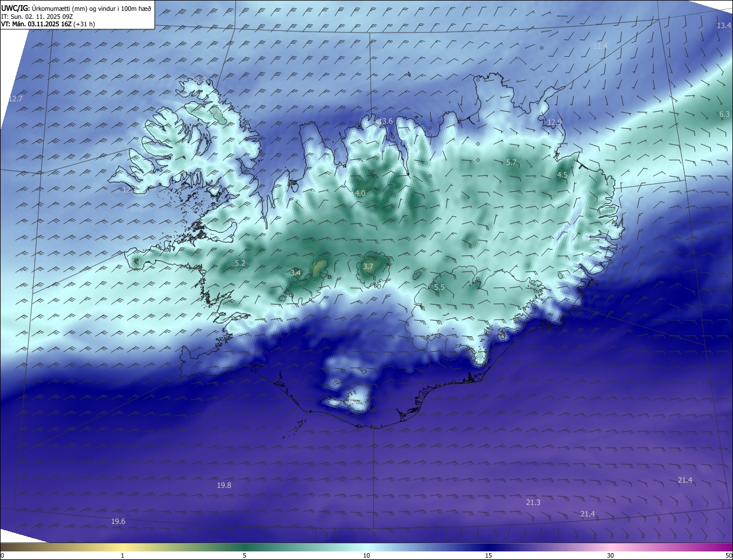Select the 12.9 value label
Viewport: 733px width, 560px height.
pyautogui.click(x=554, y=123)
